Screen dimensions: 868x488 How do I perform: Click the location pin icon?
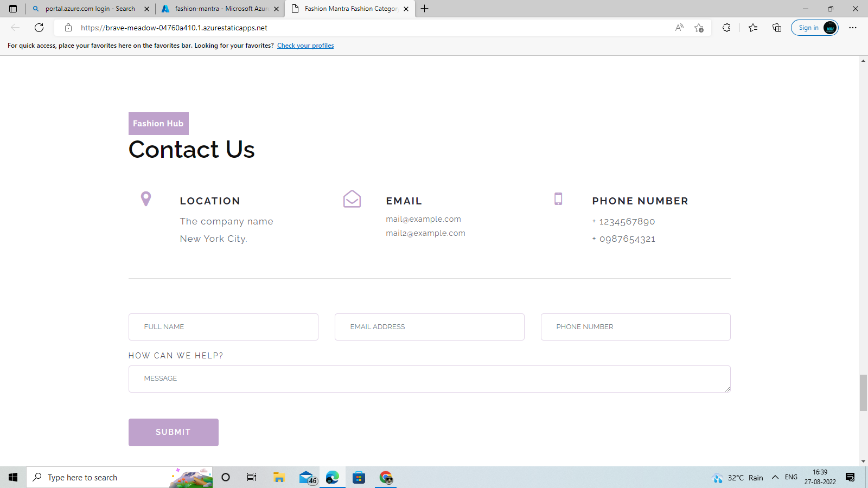pos(145,199)
